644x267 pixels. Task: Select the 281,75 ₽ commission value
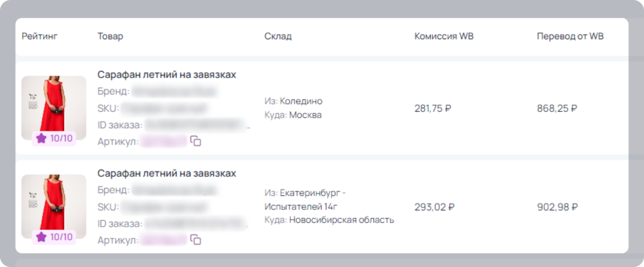coord(433,109)
